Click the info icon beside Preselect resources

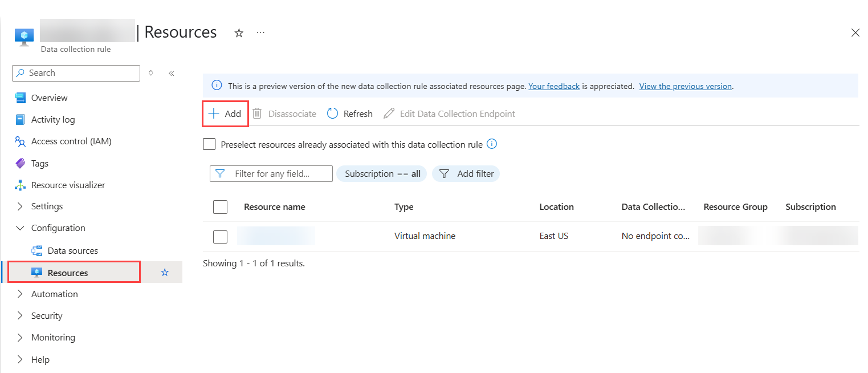(492, 144)
